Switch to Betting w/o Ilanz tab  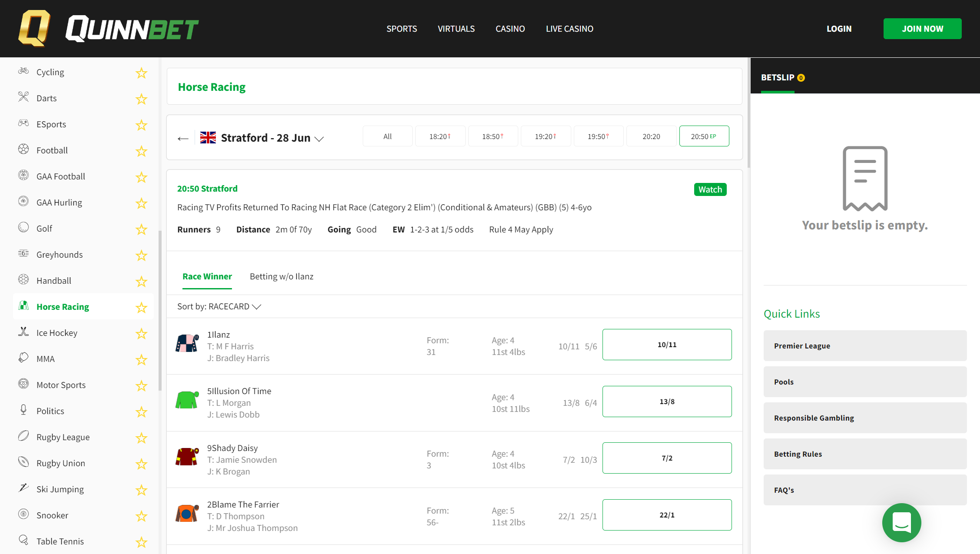tap(281, 276)
